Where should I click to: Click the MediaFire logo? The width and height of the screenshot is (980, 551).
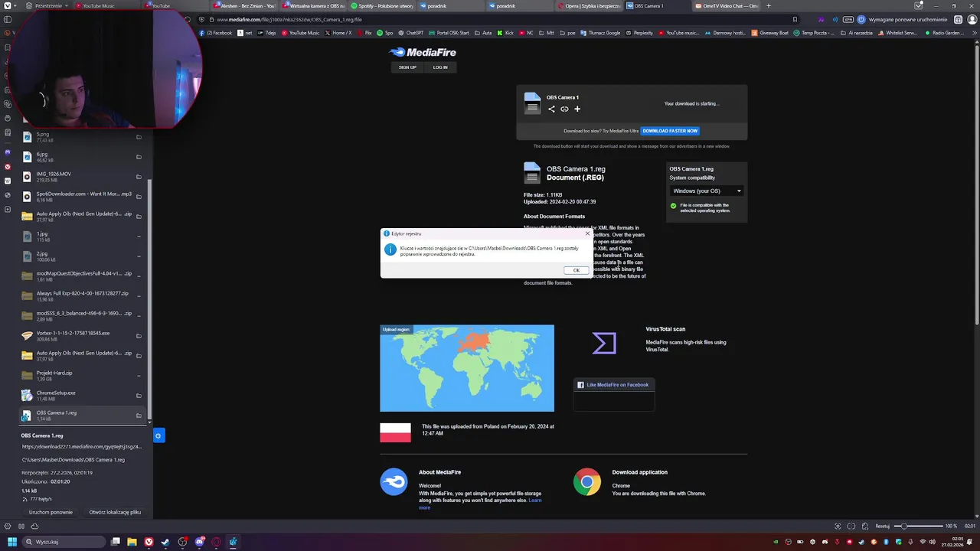pos(423,52)
